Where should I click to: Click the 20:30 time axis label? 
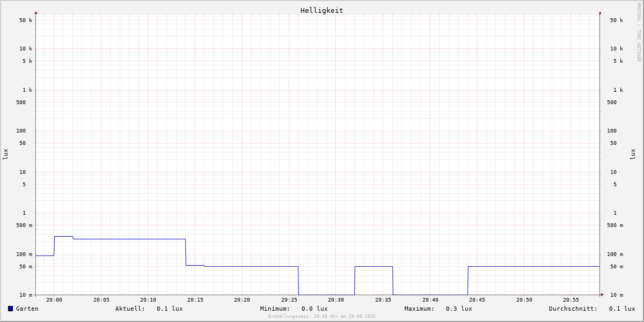pos(336,300)
